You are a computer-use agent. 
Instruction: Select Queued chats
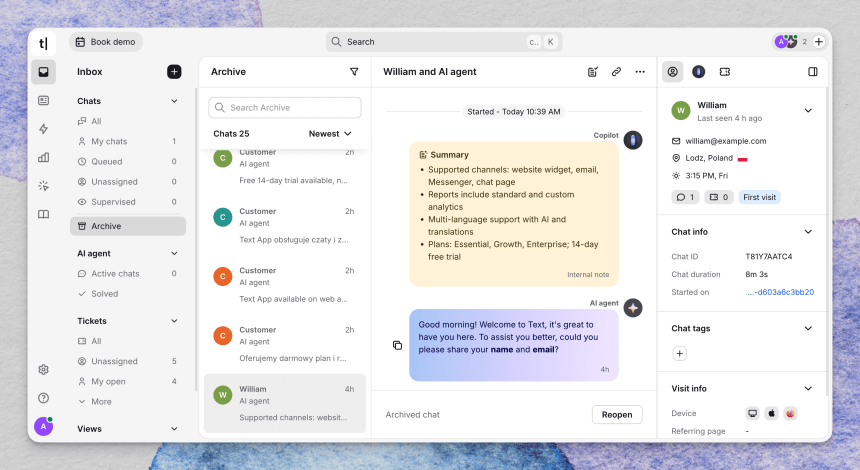click(128, 162)
